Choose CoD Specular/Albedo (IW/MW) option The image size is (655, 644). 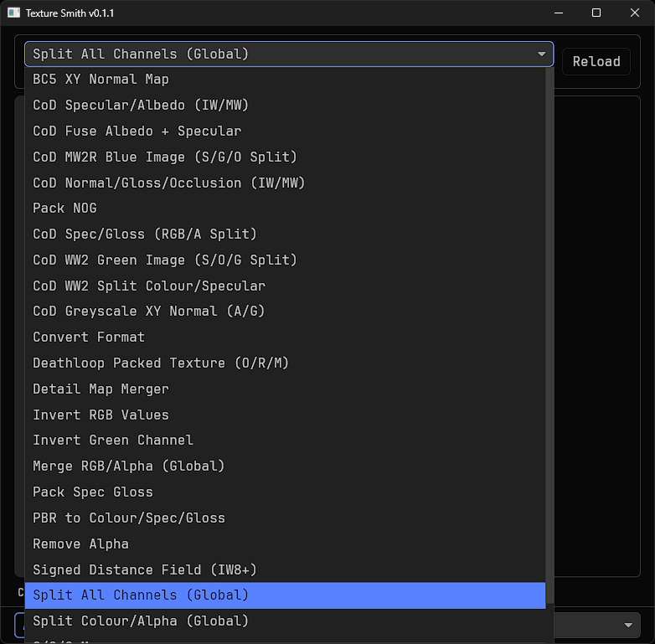pos(286,106)
